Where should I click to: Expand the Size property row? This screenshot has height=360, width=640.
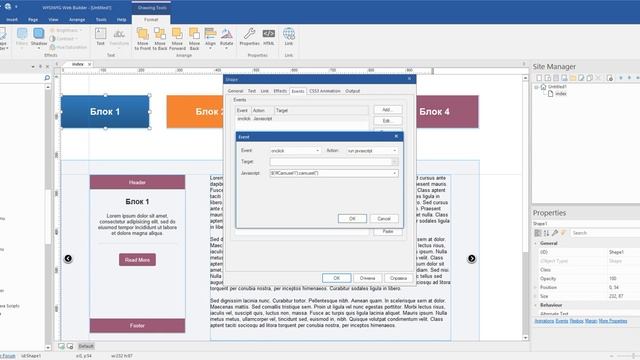pyautogui.click(x=536, y=296)
